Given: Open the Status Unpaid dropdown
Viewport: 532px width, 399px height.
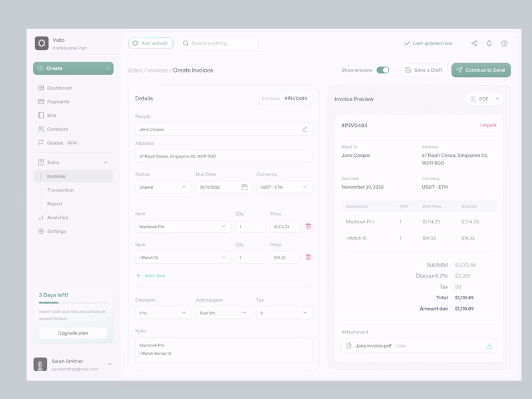Looking at the screenshot, I should click(163, 187).
